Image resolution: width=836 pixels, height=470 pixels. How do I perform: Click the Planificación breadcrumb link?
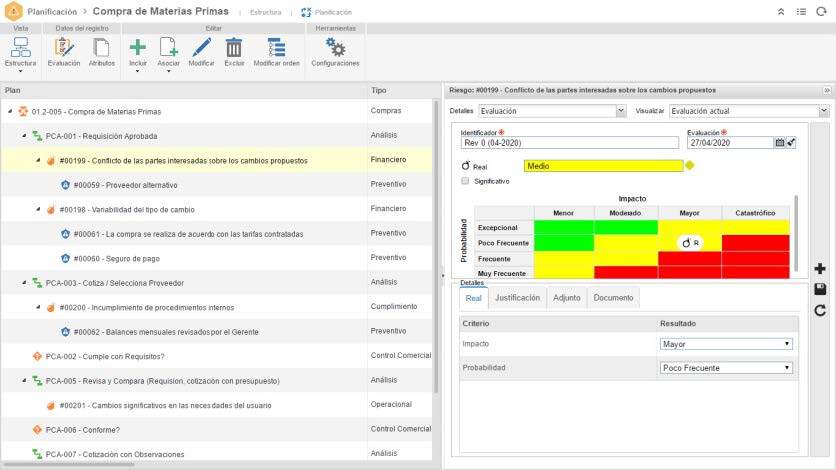[53, 11]
